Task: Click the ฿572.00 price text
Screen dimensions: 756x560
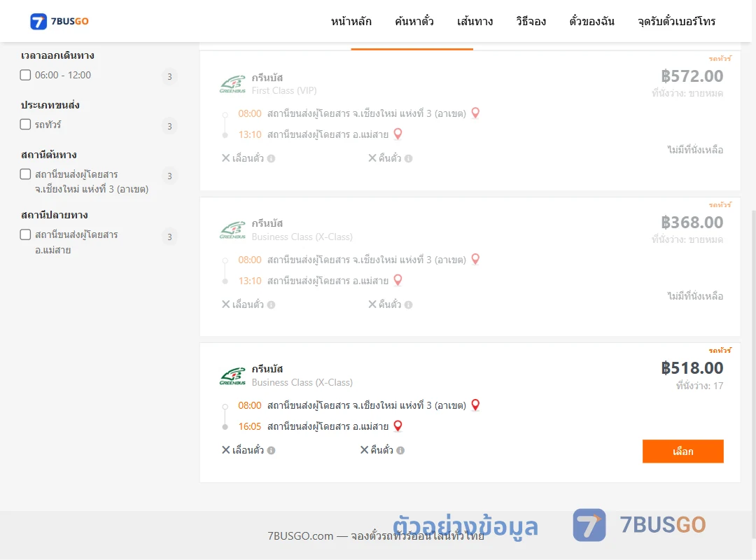Action: [x=692, y=76]
